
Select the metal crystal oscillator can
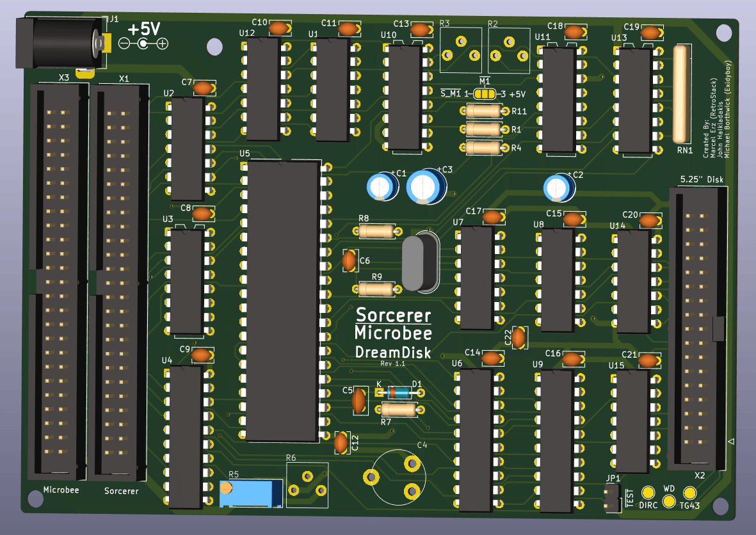420,262
